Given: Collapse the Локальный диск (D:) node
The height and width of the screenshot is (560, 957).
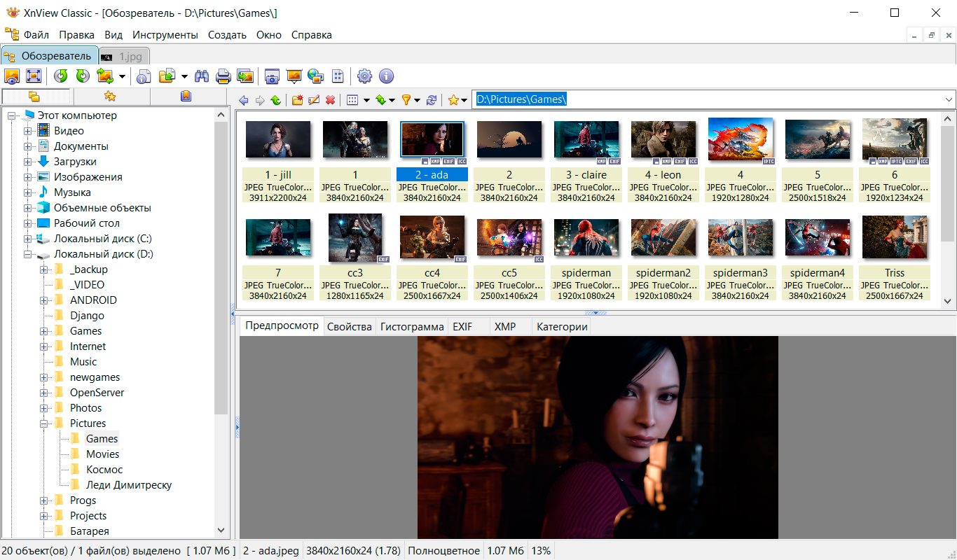Looking at the screenshot, I should click(27, 254).
